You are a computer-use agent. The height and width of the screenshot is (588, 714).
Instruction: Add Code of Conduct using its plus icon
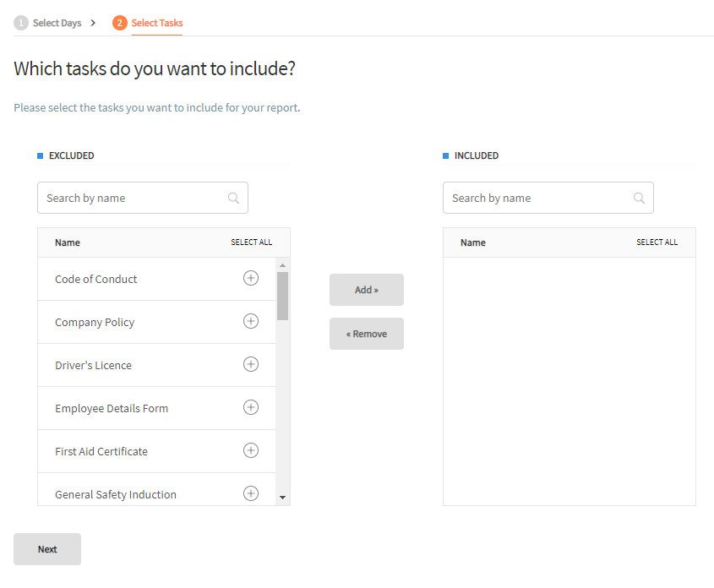click(x=251, y=278)
